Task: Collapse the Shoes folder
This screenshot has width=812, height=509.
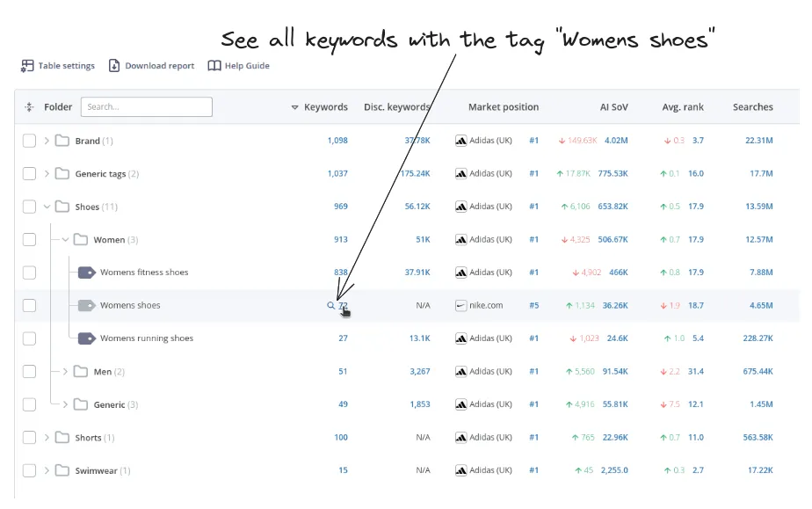Action: pyautogui.click(x=47, y=207)
